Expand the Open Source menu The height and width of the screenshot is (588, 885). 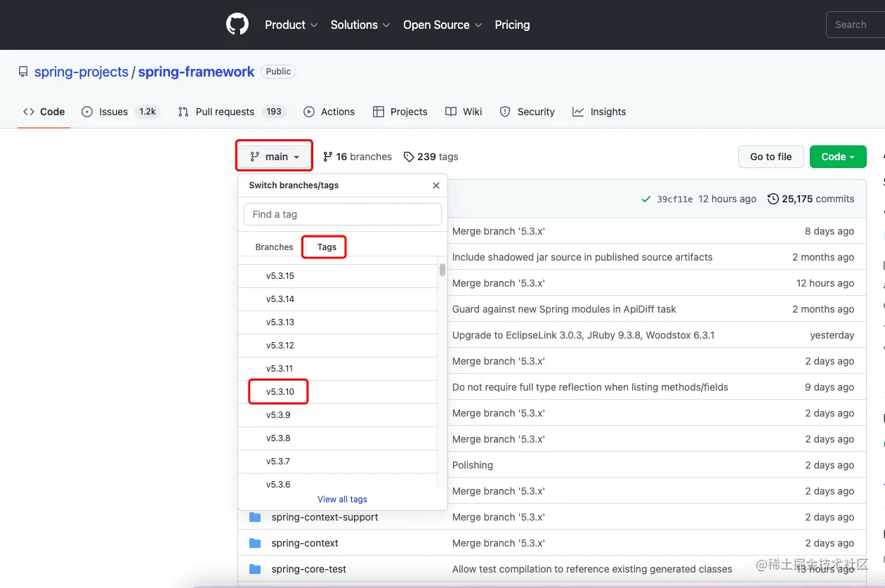442,25
